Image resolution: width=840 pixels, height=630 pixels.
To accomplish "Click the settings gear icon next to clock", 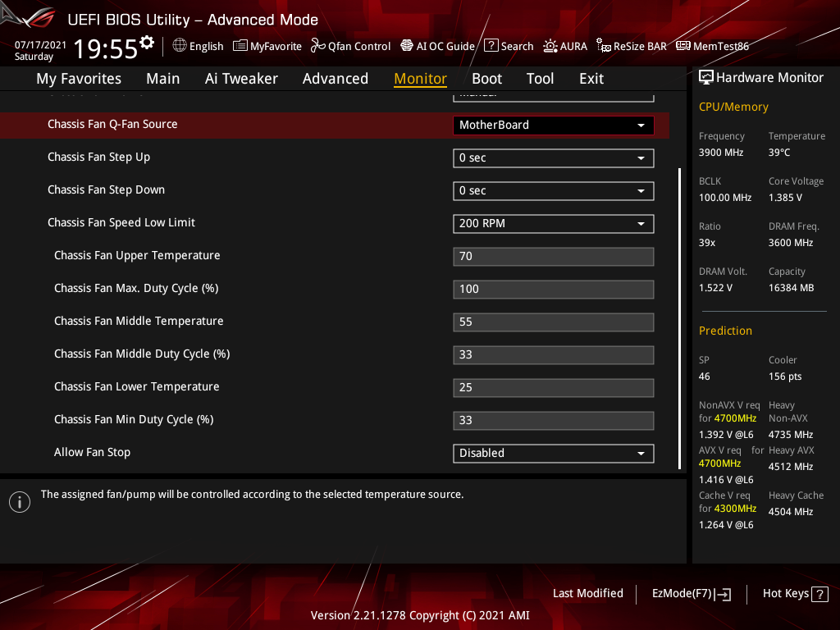I will (x=147, y=43).
